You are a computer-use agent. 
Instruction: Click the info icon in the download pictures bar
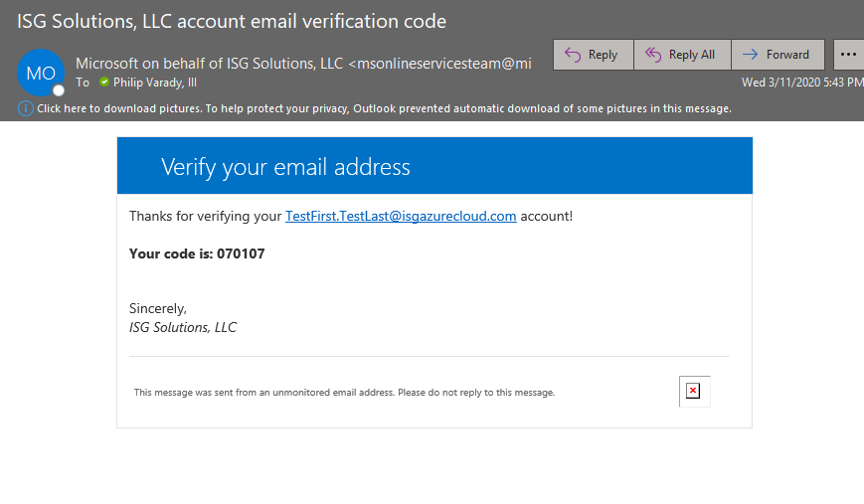pyautogui.click(x=25, y=108)
